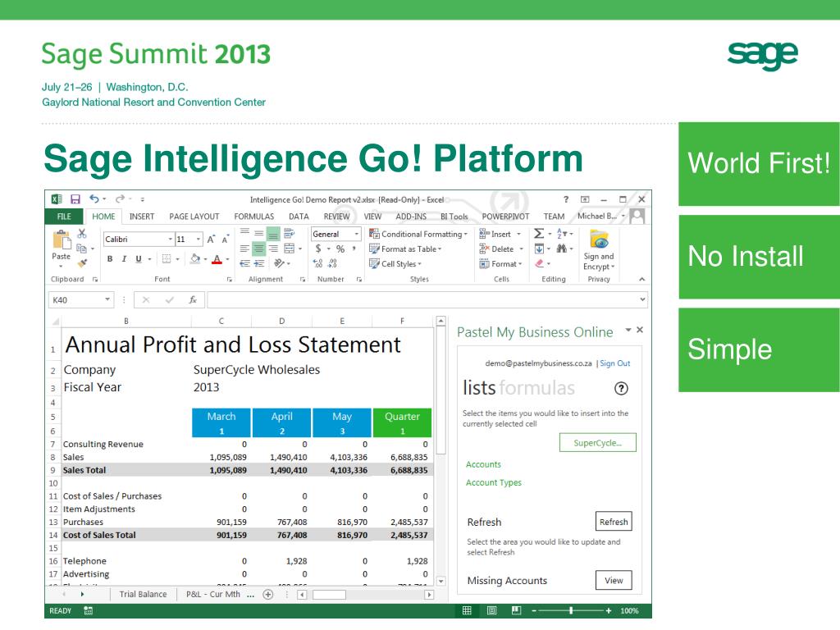This screenshot has width=840, height=630.
Task: Switch to Normal view in status bar
Action: tap(467, 610)
